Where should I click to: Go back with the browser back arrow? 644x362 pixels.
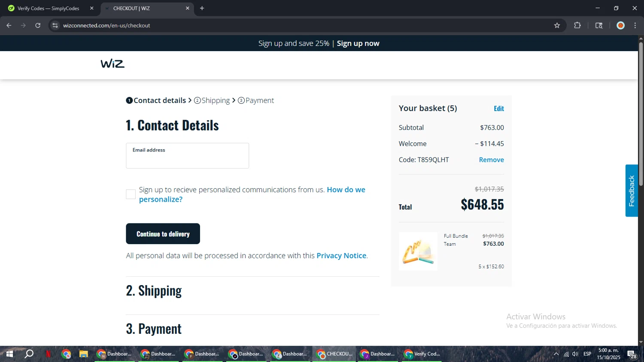pyautogui.click(x=9, y=25)
